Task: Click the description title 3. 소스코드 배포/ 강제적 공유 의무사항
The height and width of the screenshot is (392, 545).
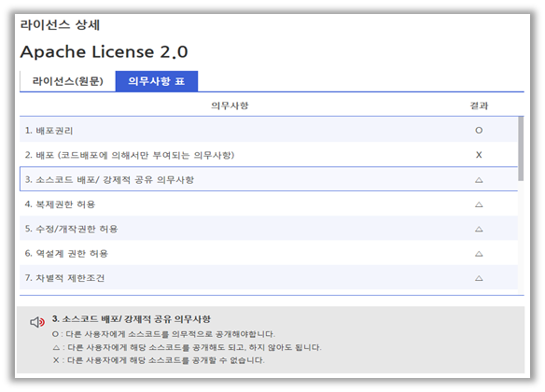Action: [132, 319]
